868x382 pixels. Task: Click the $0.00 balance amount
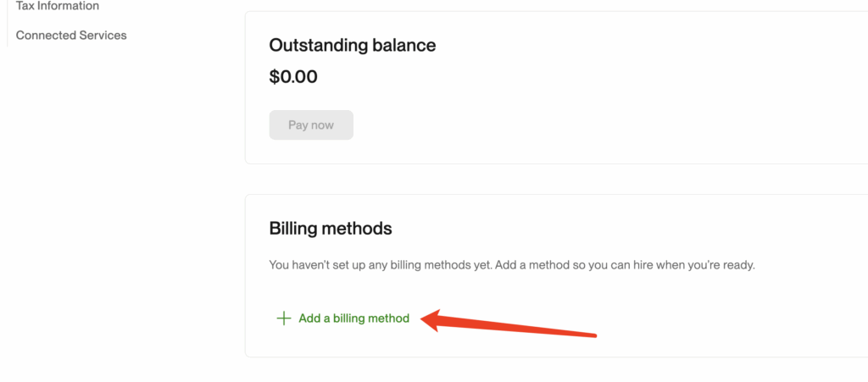coord(293,77)
